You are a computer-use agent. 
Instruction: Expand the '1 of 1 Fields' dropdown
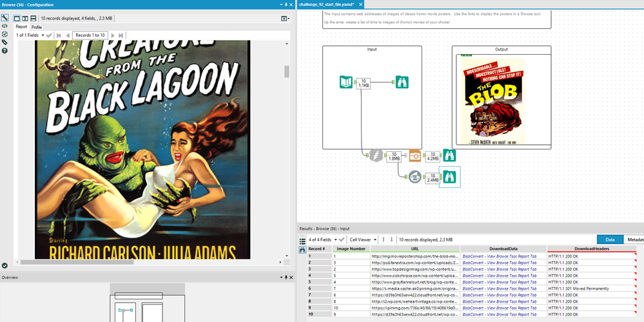tap(30, 35)
